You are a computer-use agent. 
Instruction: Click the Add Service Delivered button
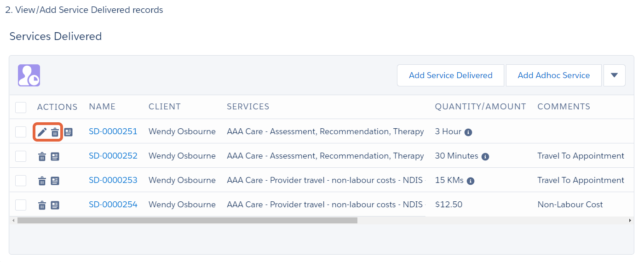(x=451, y=75)
